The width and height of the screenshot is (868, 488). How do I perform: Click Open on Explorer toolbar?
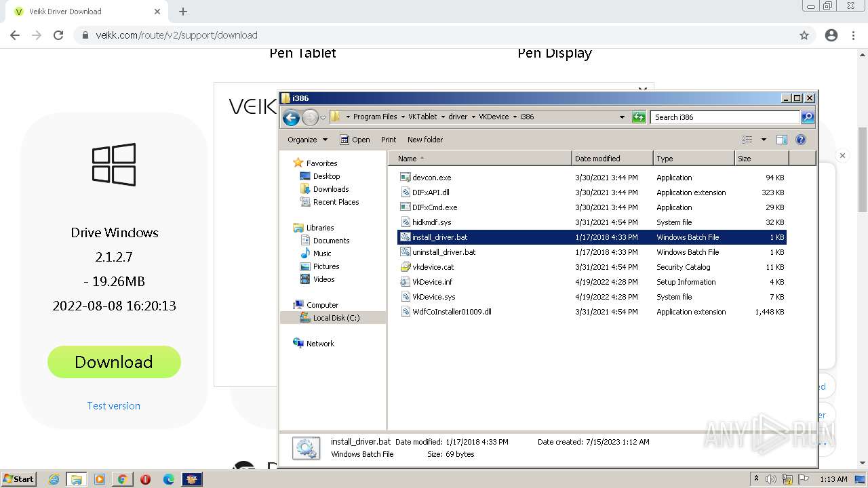[355, 140]
